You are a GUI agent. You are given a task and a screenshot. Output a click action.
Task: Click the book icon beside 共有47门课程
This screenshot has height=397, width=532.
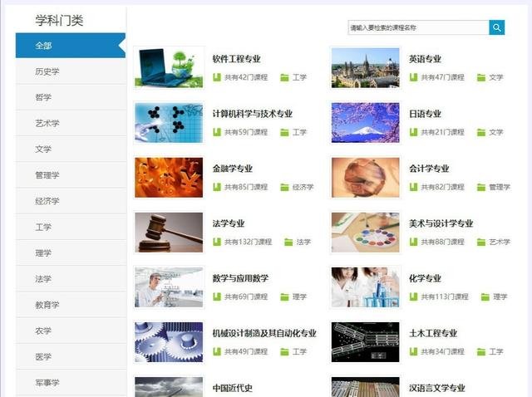pyautogui.click(x=413, y=77)
